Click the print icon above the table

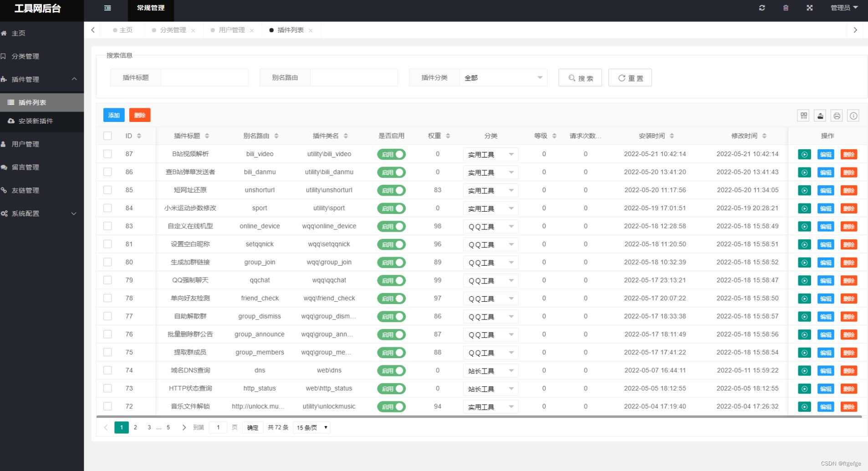[x=837, y=115]
